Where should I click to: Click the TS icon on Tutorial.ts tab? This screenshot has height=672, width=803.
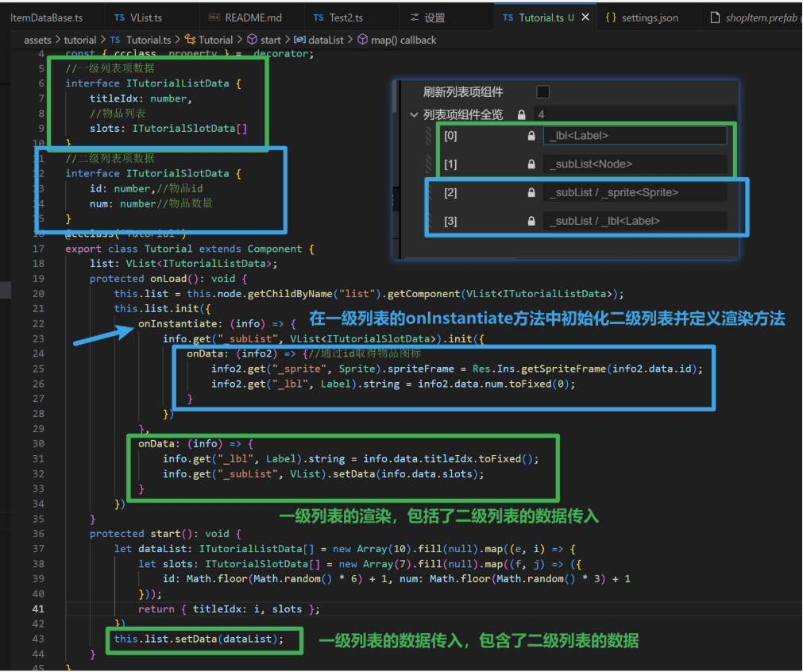[508, 18]
